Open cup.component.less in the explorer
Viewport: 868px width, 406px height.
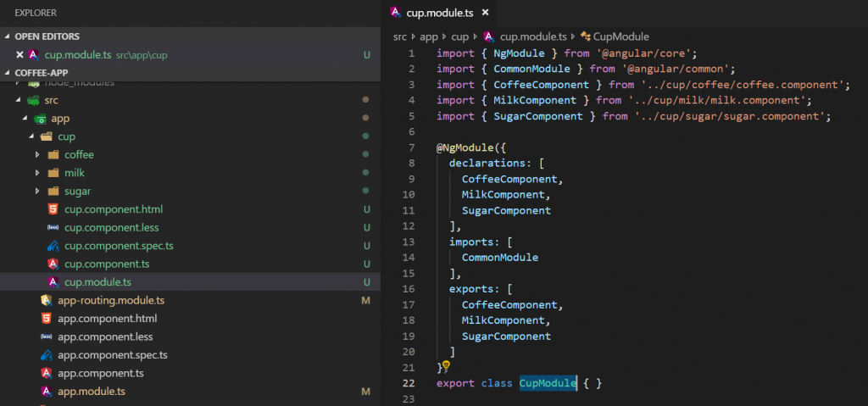112,228
